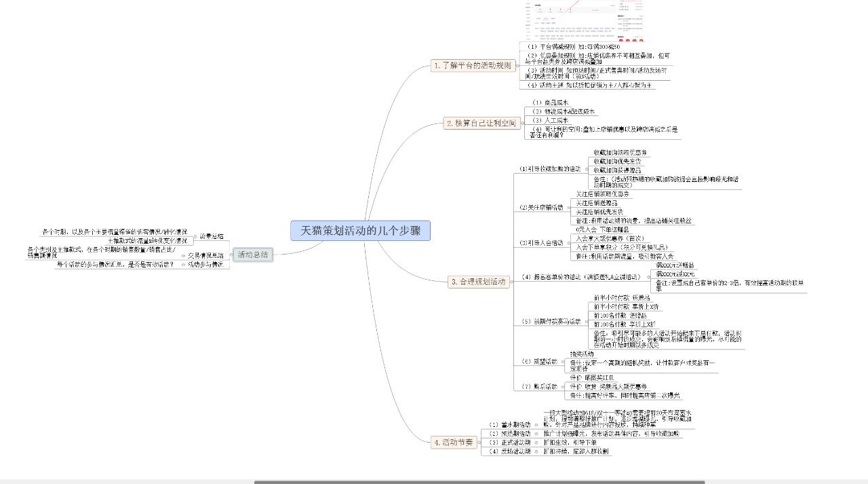
Task: Collapse the (7)购后活动 subtopic
Action: click(x=561, y=387)
